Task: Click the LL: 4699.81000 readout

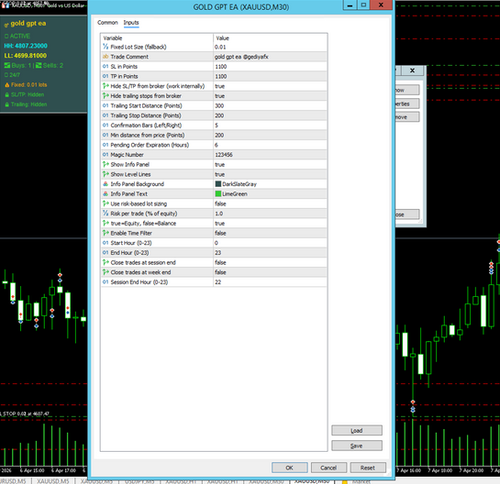Action: [x=25, y=55]
